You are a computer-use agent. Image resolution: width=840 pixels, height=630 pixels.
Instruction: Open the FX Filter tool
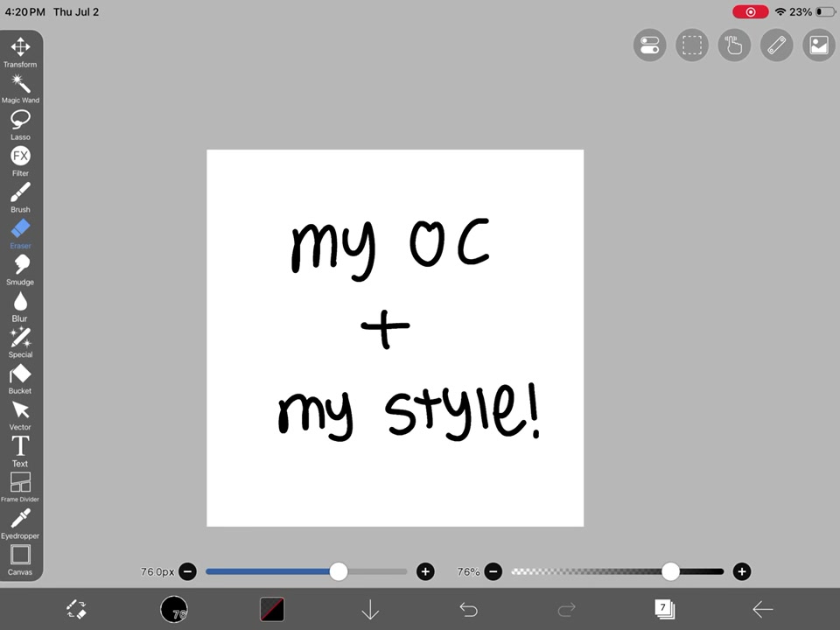tap(20, 161)
